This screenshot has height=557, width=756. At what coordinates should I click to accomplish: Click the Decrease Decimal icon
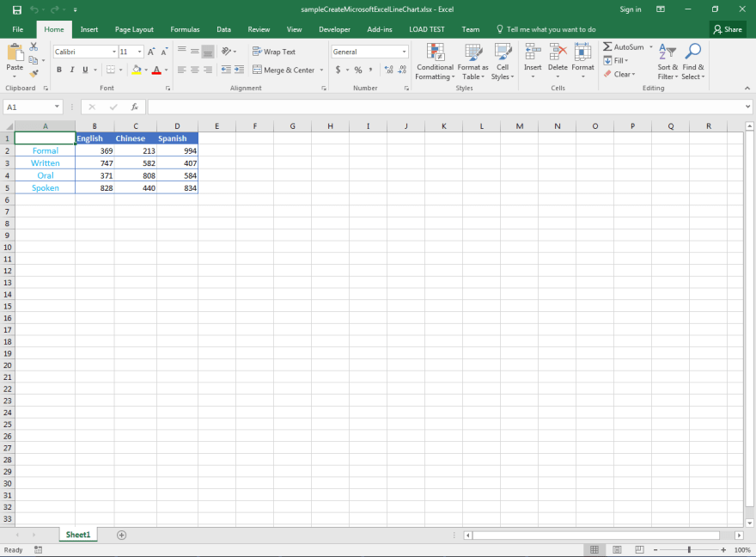tap(402, 70)
